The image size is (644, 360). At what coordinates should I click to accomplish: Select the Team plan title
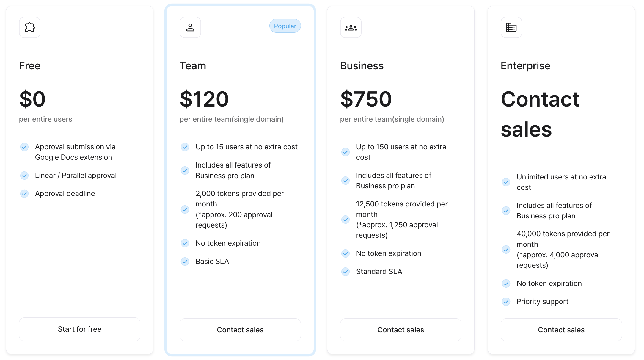tap(193, 66)
